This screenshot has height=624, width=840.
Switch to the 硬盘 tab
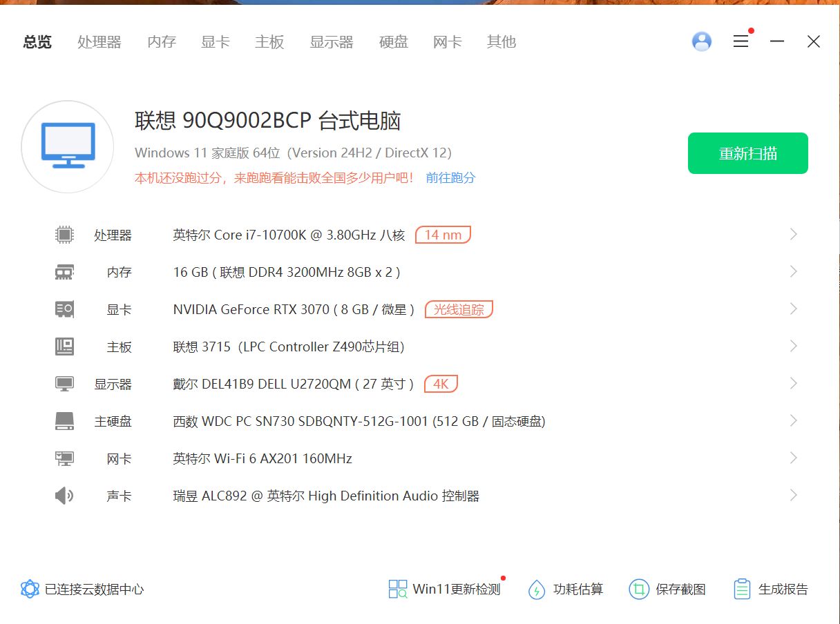394,42
